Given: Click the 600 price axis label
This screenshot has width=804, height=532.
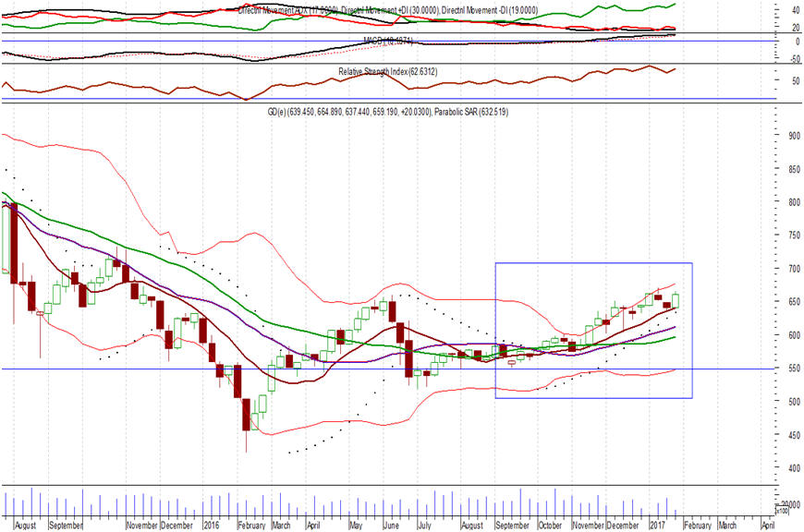Looking at the screenshot, I should (794, 335).
